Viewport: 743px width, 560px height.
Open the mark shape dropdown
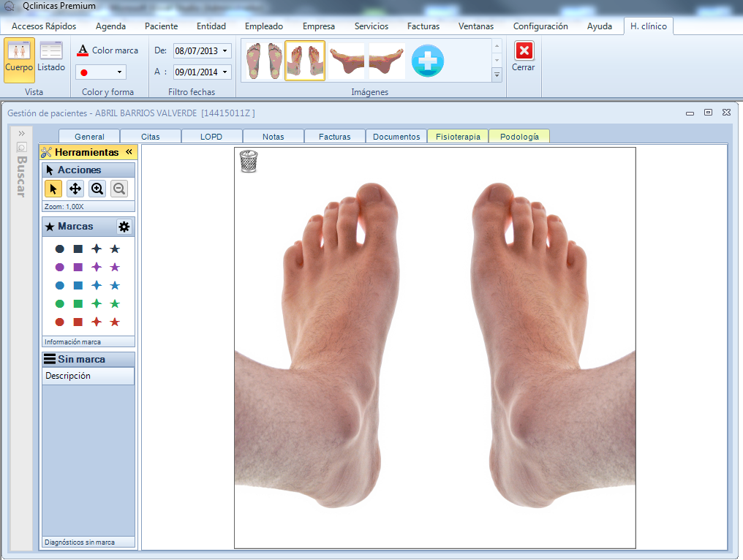tap(120, 72)
